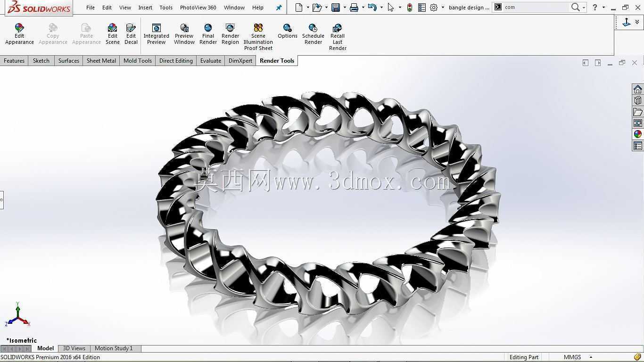Switch to the Evaluate tab
This screenshot has width=644, height=362.
coord(211,61)
